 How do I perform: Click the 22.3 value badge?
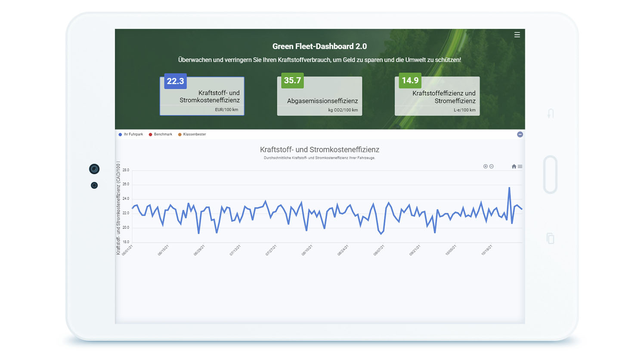[x=175, y=81]
